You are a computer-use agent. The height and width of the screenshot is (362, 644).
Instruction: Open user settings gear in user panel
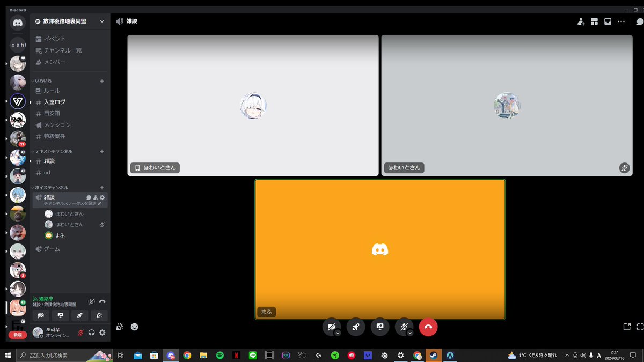pos(103,333)
